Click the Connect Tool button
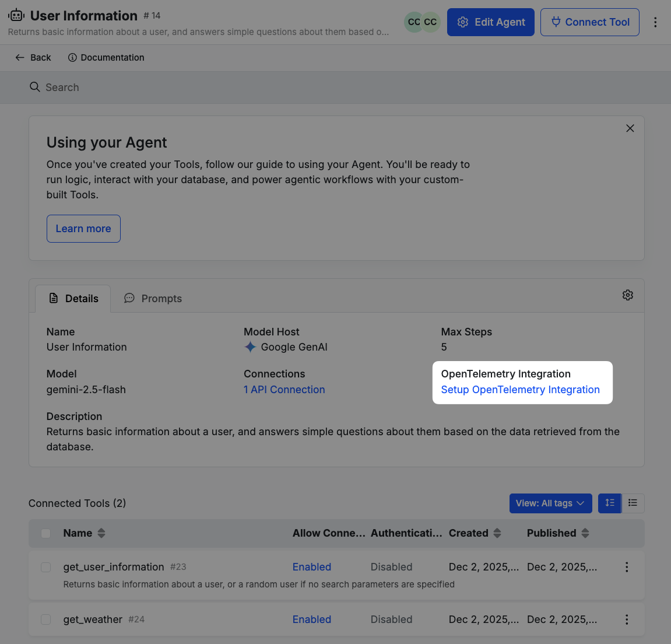The width and height of the screenshot is (671, 644). [x=590, y=22]
